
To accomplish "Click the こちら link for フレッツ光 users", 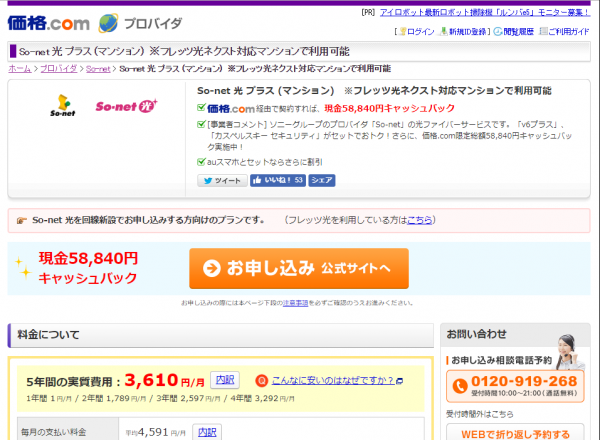I will coord(420,219).
